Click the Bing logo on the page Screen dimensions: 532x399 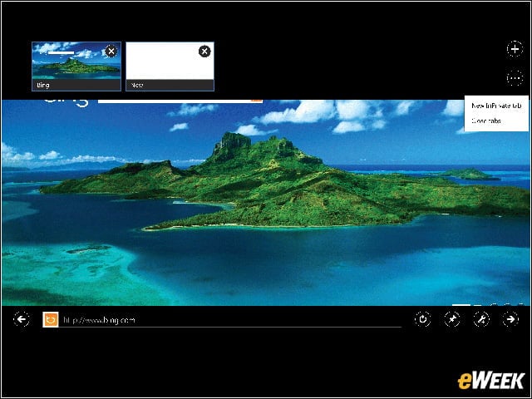coord(66,102)
